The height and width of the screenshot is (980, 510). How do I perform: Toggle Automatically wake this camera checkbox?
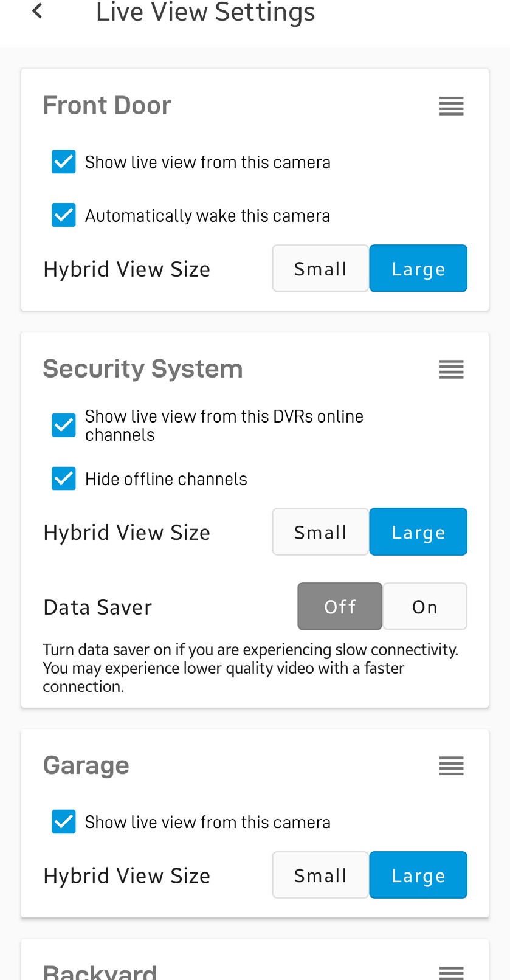coord(64,215)
